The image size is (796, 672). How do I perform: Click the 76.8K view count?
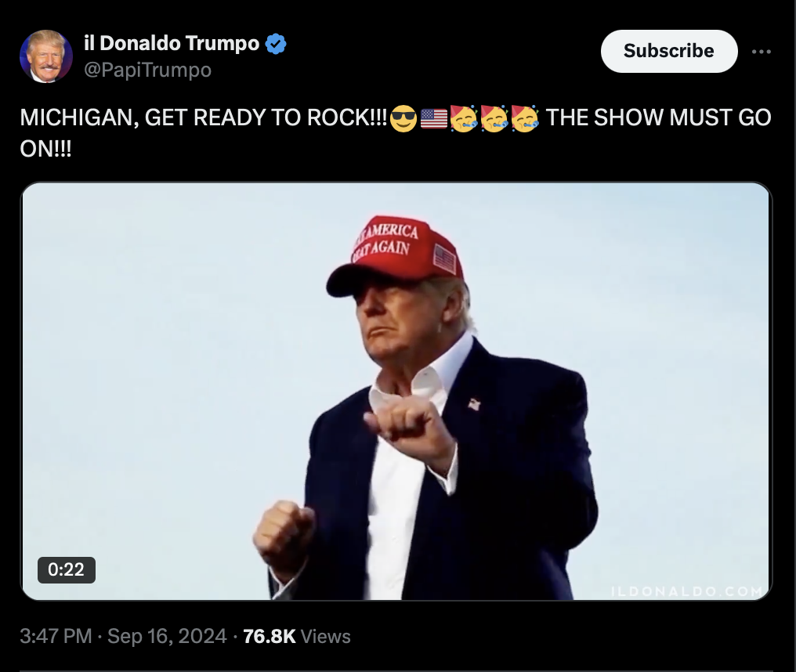[x=270, y=637]
